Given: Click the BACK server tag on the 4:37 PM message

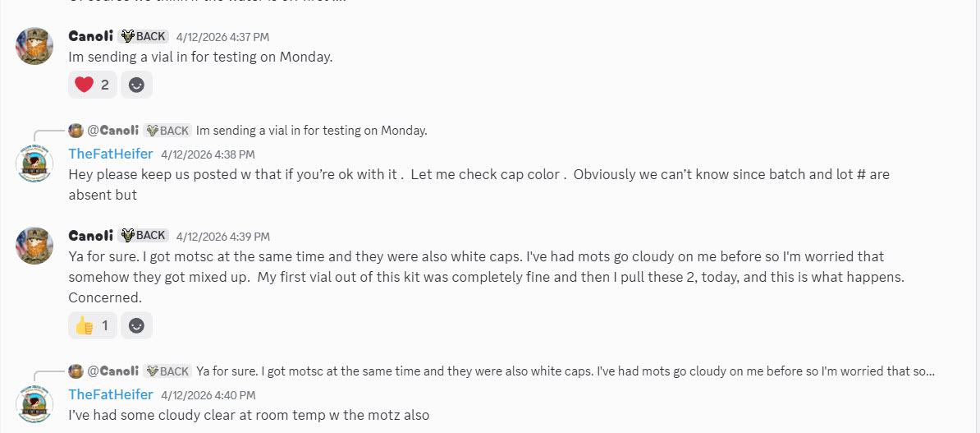Looking at the screenshot, I should (x=143, y=36).
